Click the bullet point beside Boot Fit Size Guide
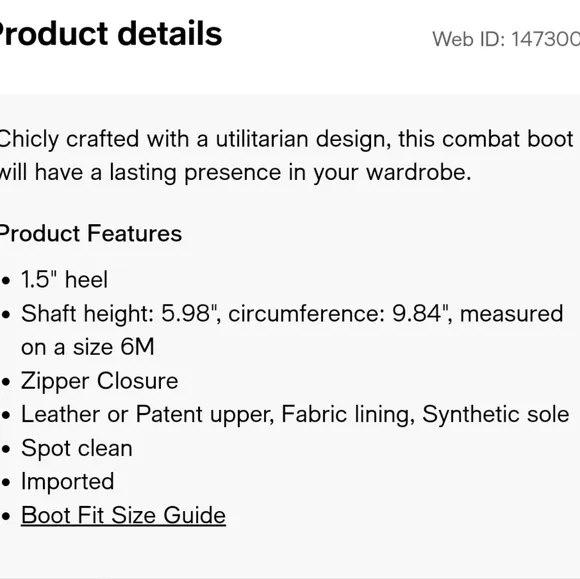The image size is (580, 579). [x=6, y=516]
